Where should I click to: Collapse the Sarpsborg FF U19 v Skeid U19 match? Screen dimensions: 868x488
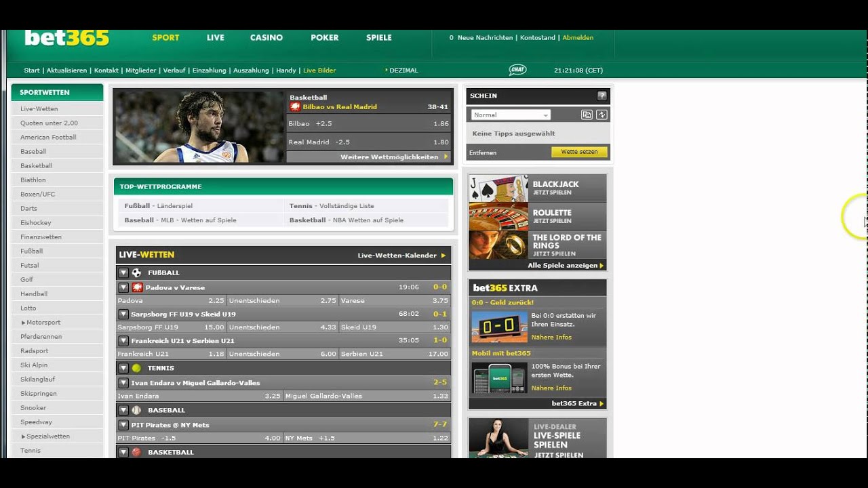click(x=123, y=314)
